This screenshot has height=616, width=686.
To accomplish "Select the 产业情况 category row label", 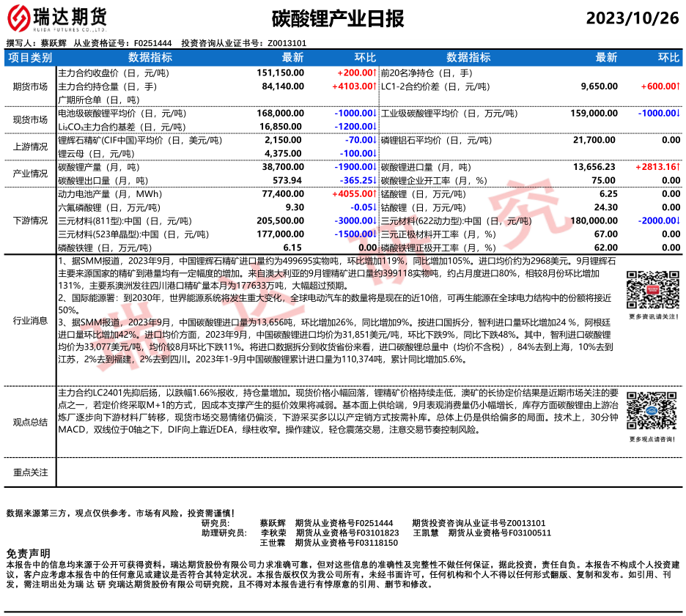I will pos(30,173).
